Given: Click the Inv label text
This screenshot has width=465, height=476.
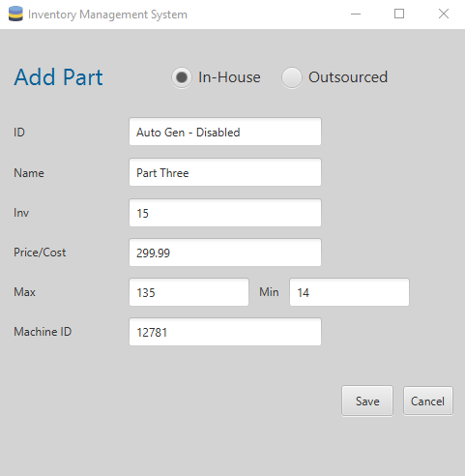Looking at the screenshot, I should pyautogui.click(x=21, y=213).
